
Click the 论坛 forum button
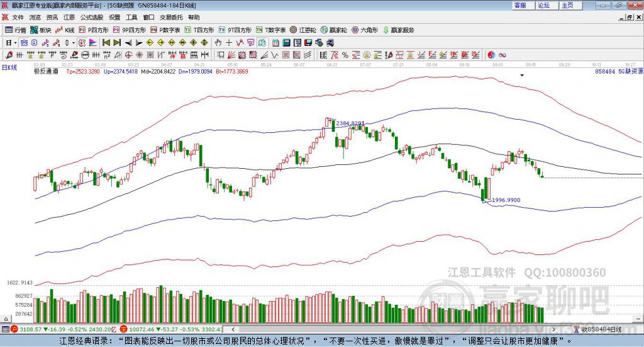point(547,5)
